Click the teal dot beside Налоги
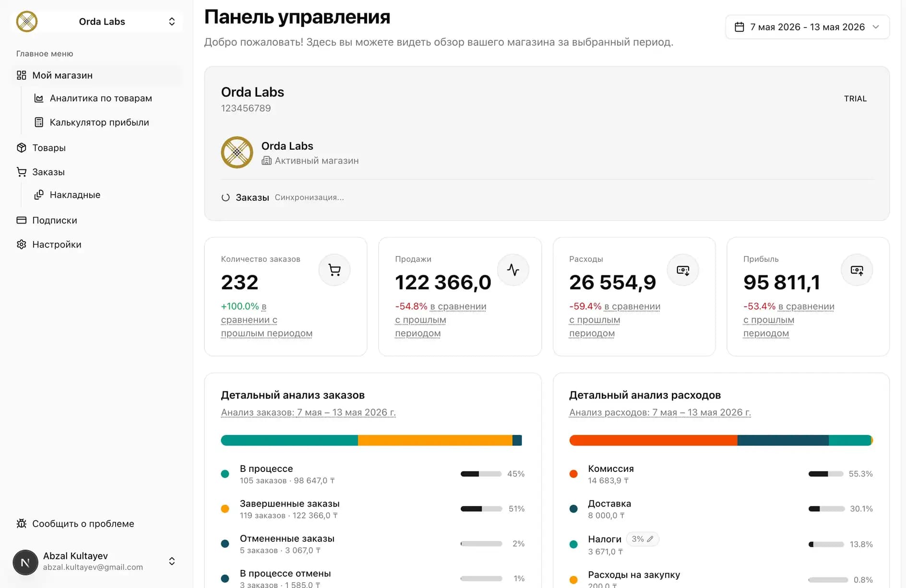The height and width of the screenshot is (588, 906). 573,544
